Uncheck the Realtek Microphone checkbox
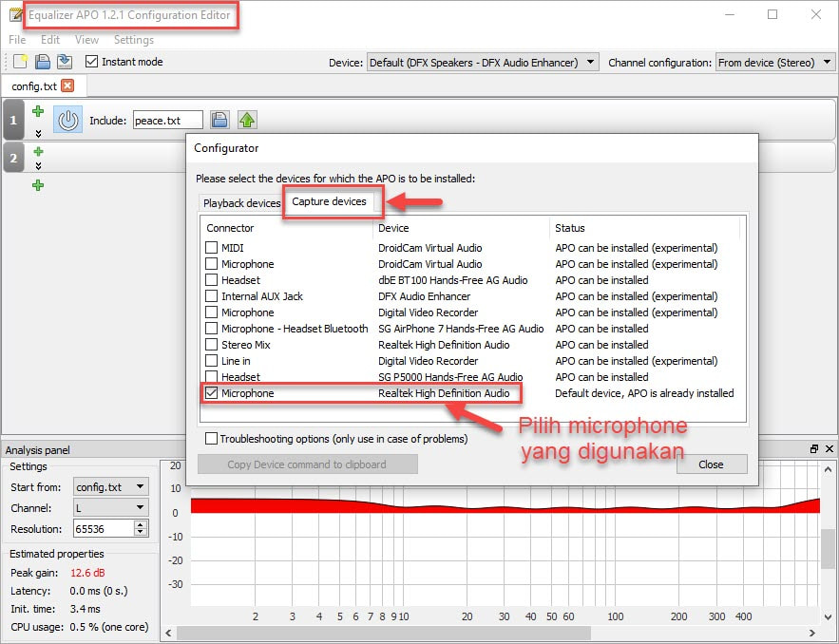Viewport: 839px width, 644px height. (x=211, y=393)
